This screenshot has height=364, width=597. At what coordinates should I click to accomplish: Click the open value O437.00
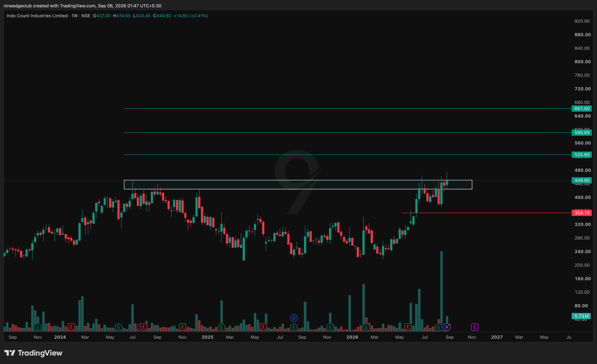[102, 16]
